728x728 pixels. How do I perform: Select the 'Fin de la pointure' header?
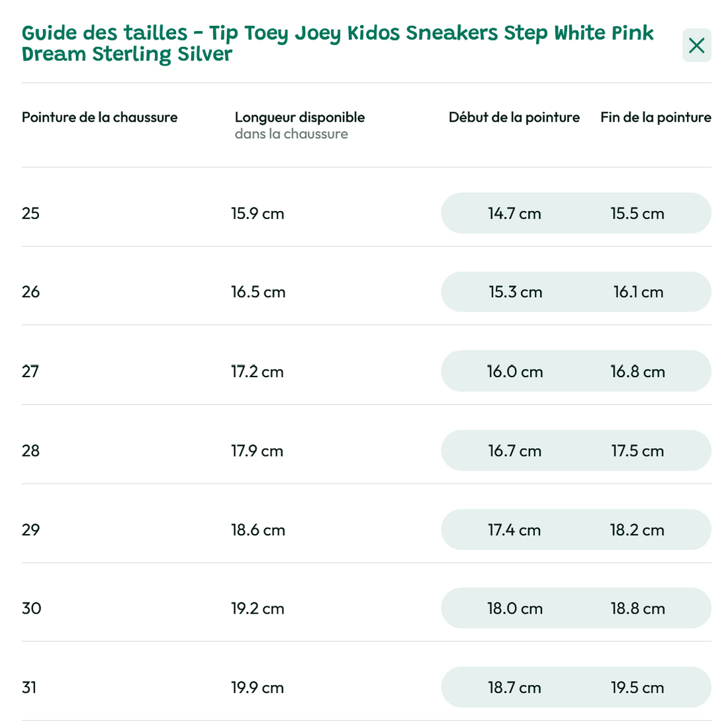coord(655,118)
